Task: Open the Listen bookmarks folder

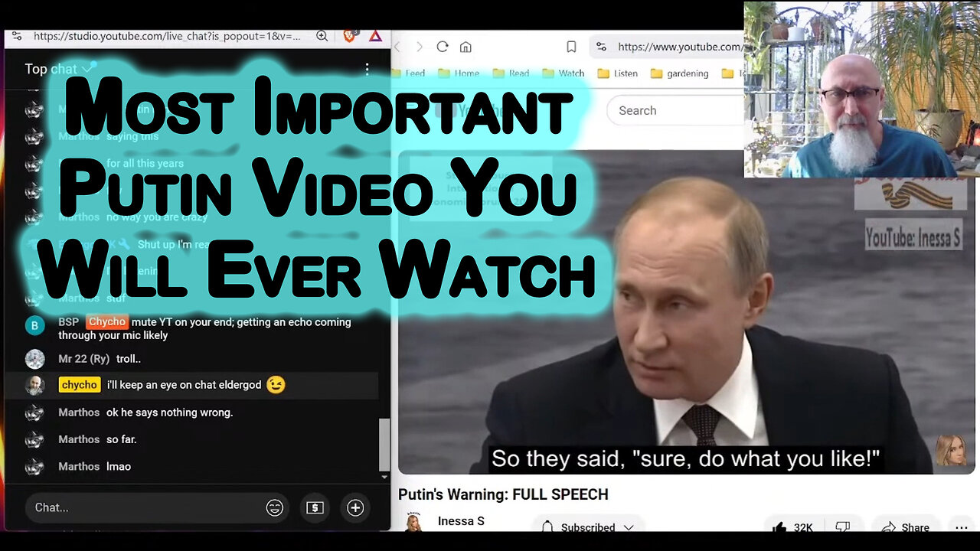Action: tap(617, 73)
